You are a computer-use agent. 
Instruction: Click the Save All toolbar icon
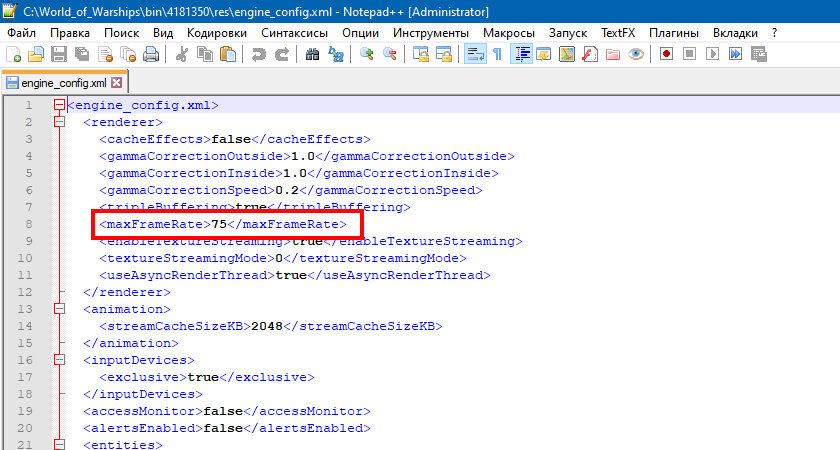point(82,54)
